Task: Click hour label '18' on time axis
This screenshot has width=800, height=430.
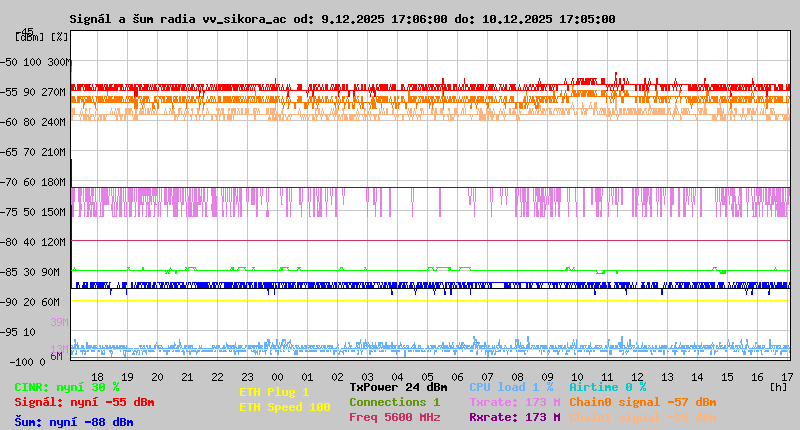Action: (97, 377)
